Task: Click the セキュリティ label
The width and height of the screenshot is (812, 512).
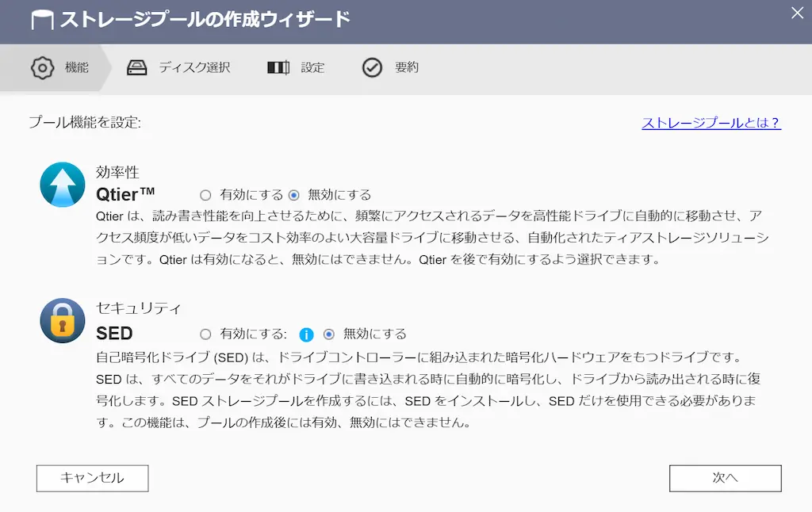Action: click(x=138, y=308)
